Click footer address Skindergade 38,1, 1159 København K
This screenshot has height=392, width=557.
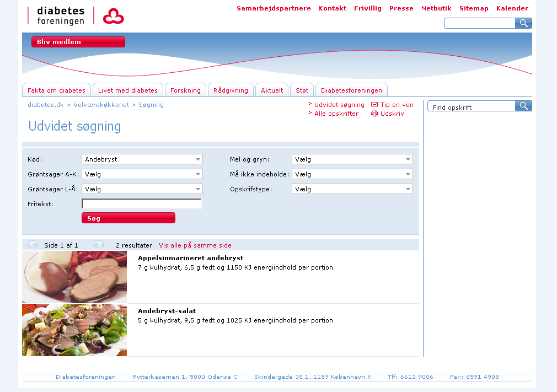[313, 377]
